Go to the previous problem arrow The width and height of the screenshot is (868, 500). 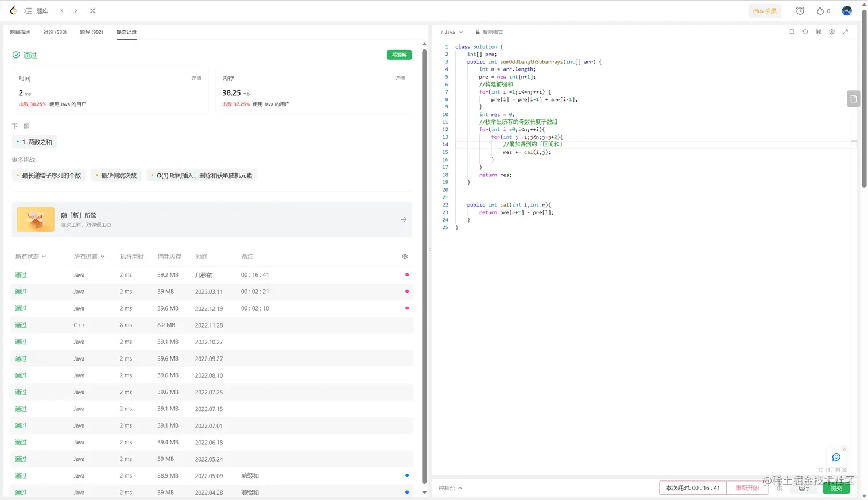tap(63, 11)
